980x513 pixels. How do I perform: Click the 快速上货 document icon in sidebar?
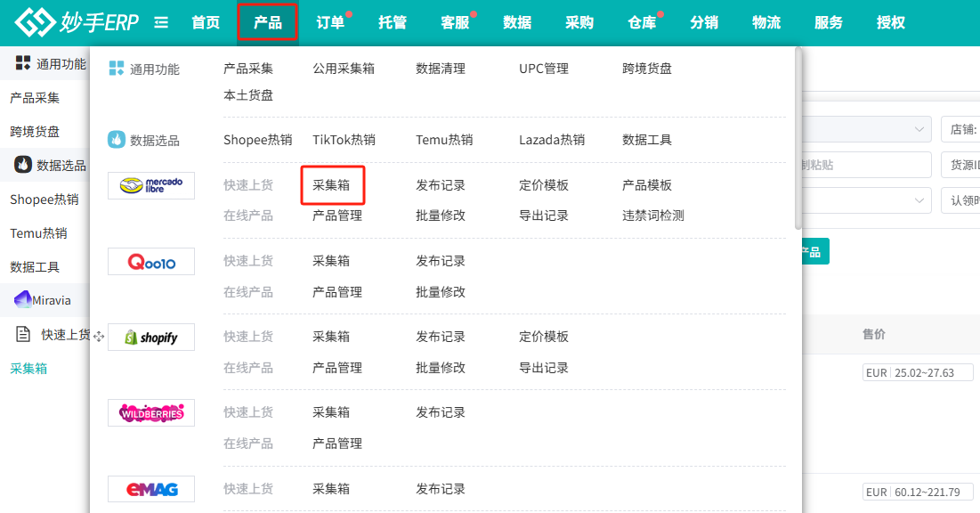[24, 334]
